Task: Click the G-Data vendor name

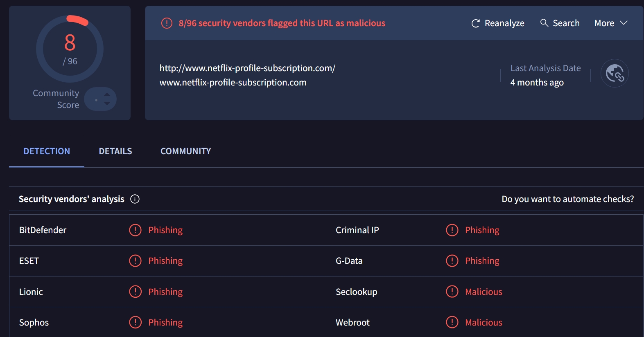Action: 349,261
